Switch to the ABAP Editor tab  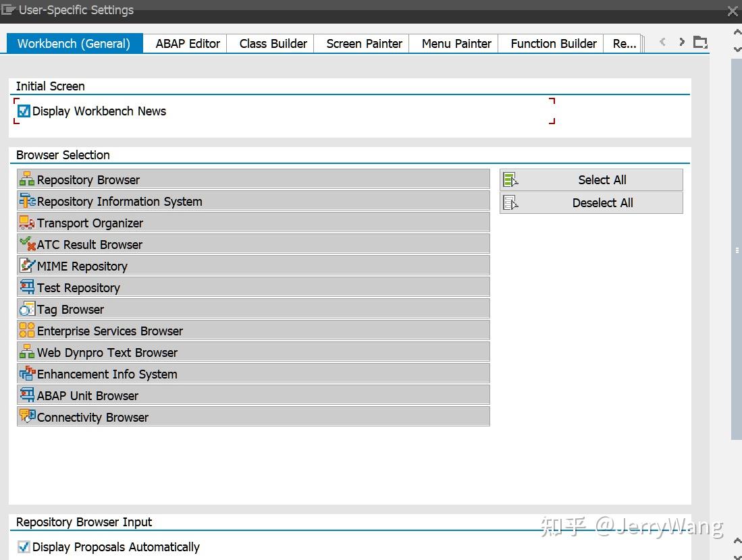point(187,43)
